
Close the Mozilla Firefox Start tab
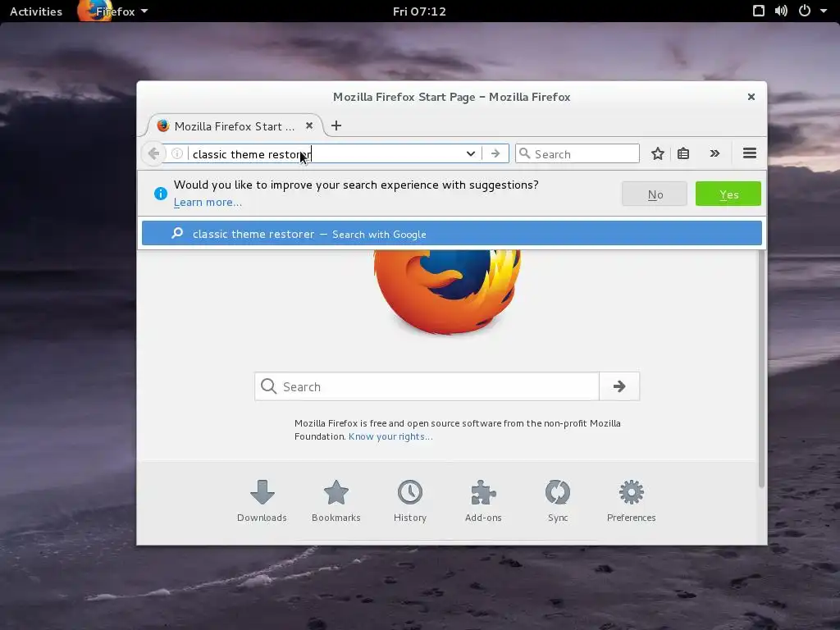(x=309, y=126)
